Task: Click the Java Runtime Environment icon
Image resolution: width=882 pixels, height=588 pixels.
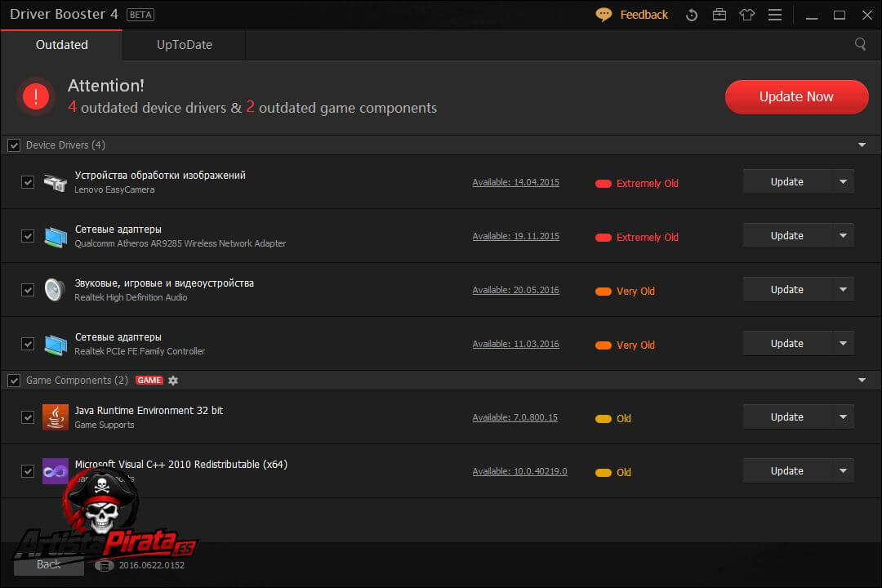Action: pyautogui.click(x=56, y=417)
